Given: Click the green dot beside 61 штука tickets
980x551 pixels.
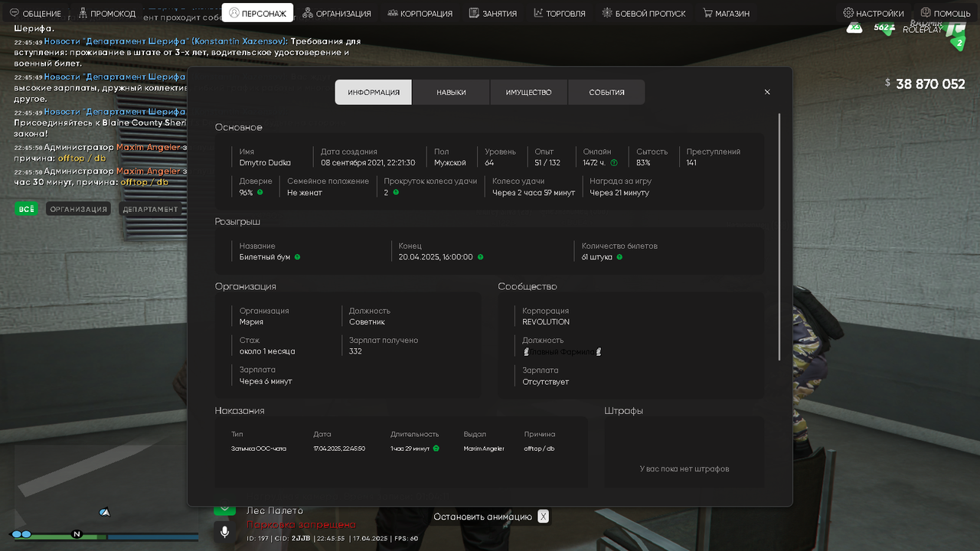Looking at the screenshot, I should [619, 257].
